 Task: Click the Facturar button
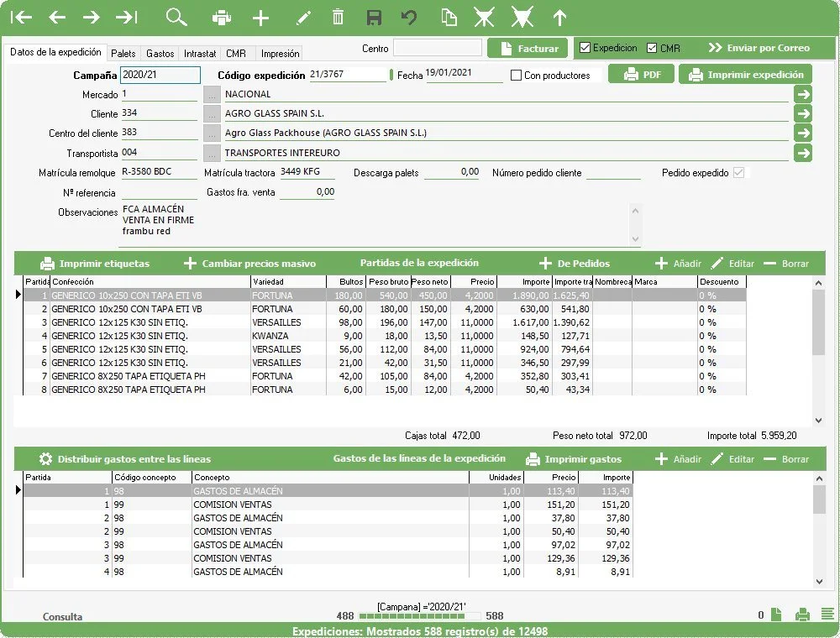tap(528, 48)
